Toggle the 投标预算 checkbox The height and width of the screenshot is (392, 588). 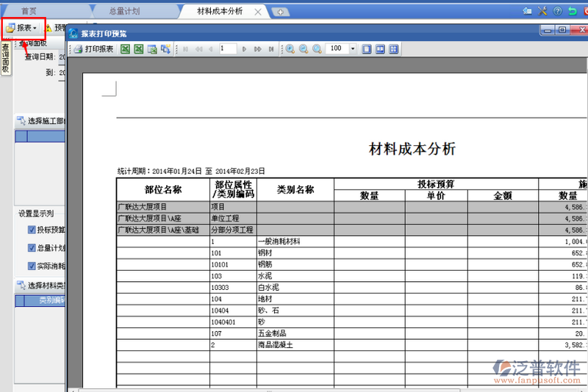point(32,230)
